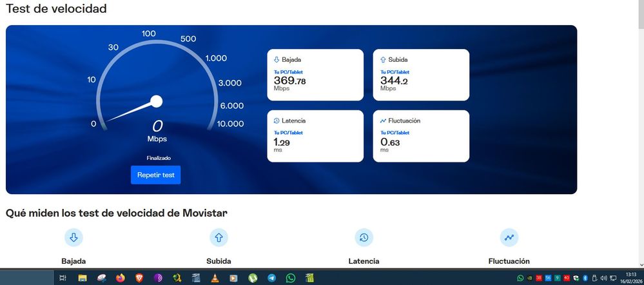The height and width of the screenshot is (285, 644).
Task: Open Firefox from the taskbar
Action: [x=121, y=278]
